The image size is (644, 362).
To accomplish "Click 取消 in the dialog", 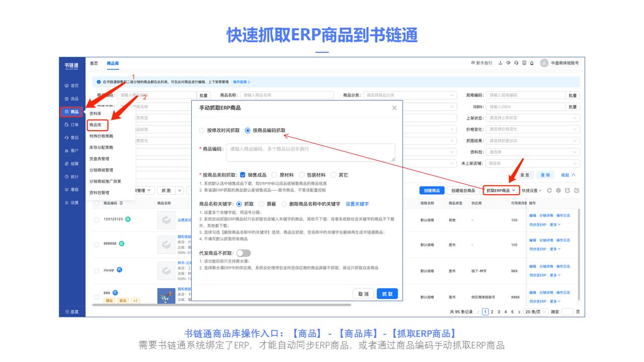I will 363,294.
